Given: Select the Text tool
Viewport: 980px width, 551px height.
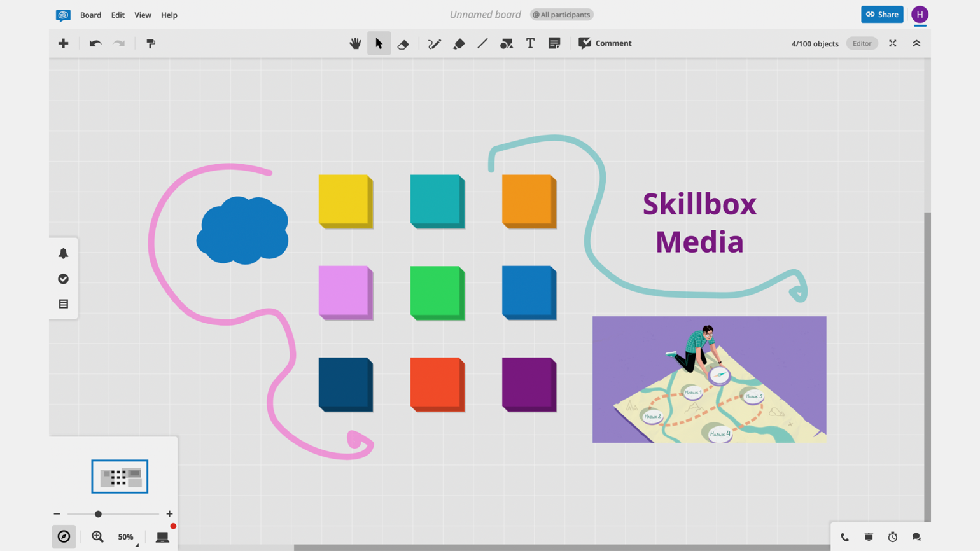Looking at the screenshot, I should coord(530,43).
